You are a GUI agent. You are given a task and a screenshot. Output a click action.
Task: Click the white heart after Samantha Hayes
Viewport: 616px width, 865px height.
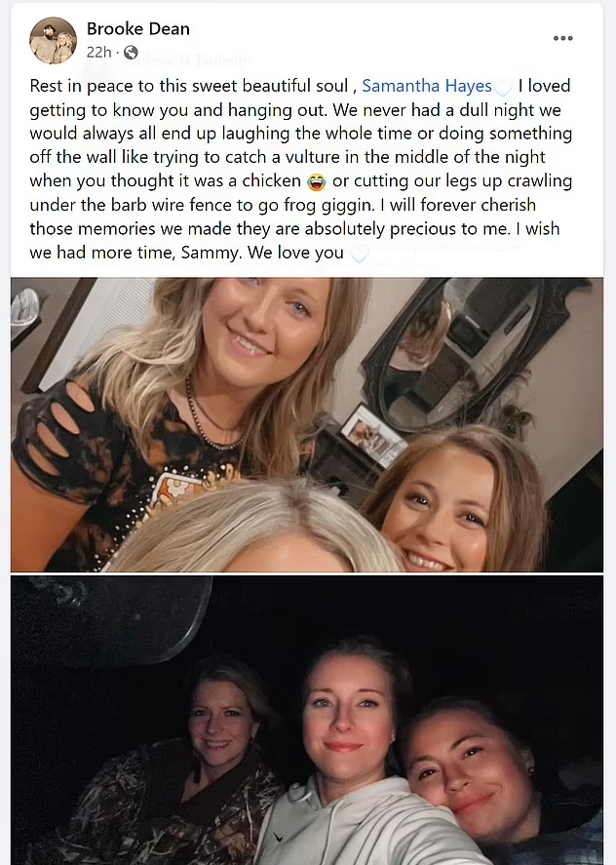pos(502,87)
